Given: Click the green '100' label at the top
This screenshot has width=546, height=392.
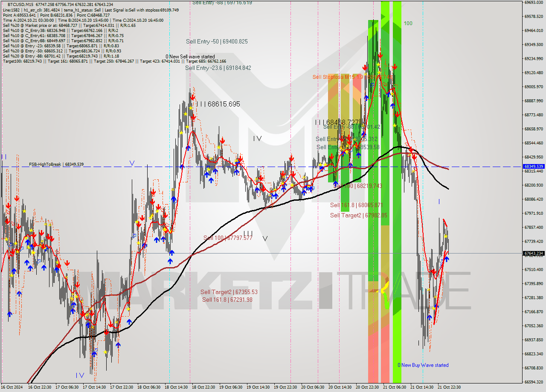Looking at the screenshot, I should click(408, 23).
